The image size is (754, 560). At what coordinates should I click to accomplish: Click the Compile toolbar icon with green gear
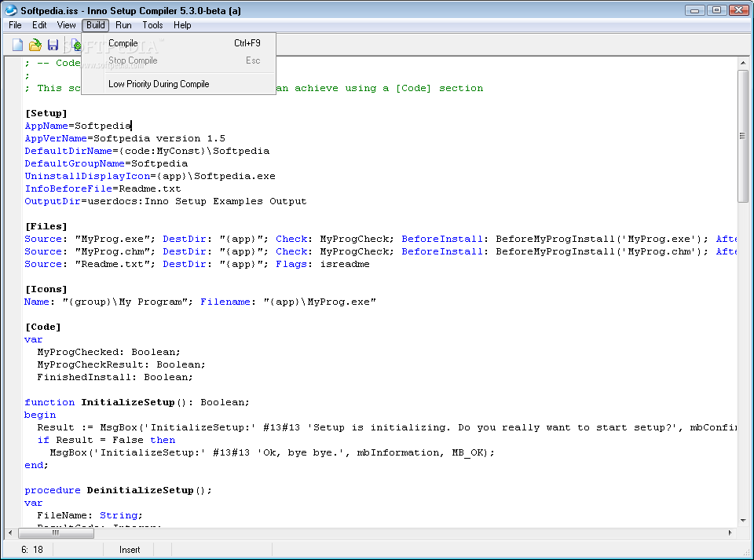tap(76, 45)
